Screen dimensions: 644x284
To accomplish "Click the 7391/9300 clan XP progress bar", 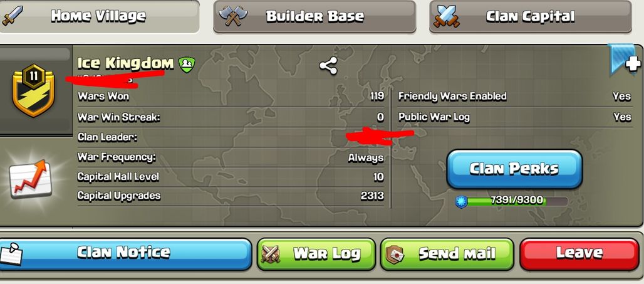I will click(x=517, y=201).
